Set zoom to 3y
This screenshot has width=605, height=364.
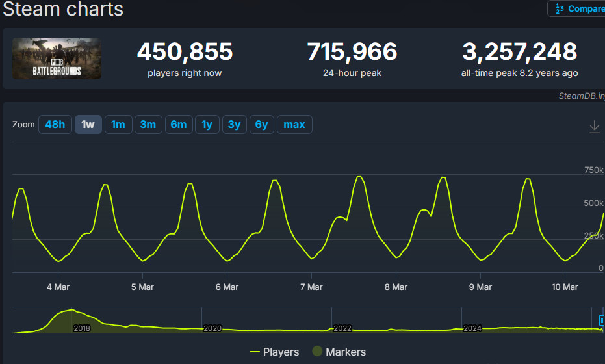(234, 124)
